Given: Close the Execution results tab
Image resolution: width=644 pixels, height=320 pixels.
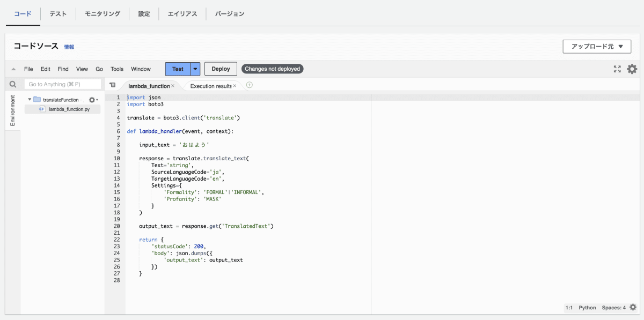Looking at the screenshot, I should click(x=235, y=86).
